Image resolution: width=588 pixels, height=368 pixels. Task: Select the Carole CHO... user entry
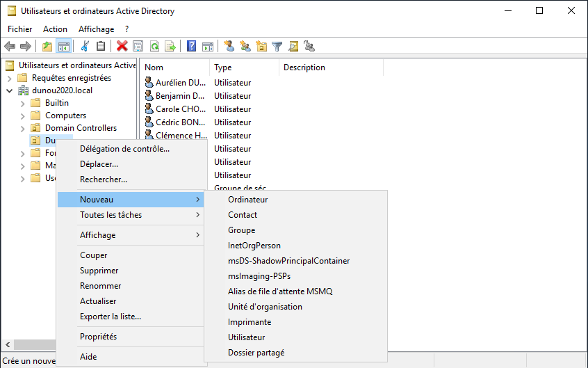[x=179, y=109]
